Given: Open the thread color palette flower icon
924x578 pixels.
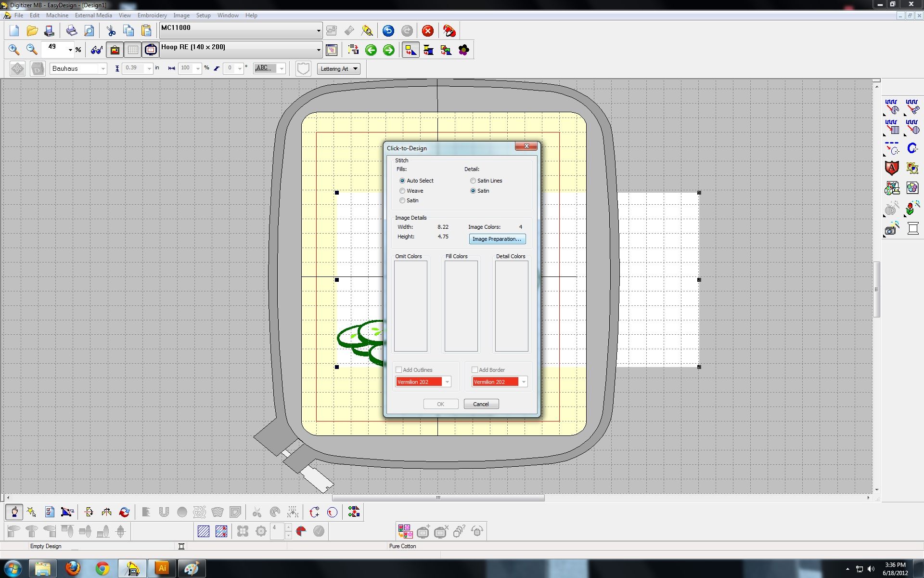Looking at the screenshot, I should click(463, 50).
